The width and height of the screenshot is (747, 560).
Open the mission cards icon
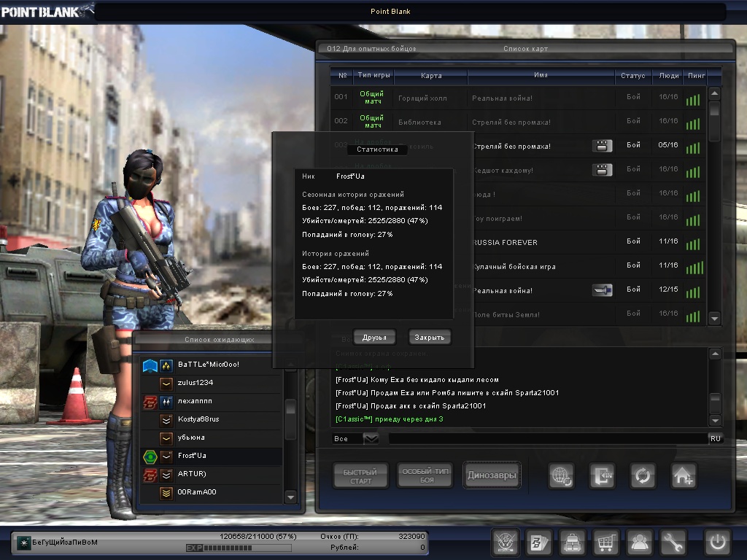(539, 542)
